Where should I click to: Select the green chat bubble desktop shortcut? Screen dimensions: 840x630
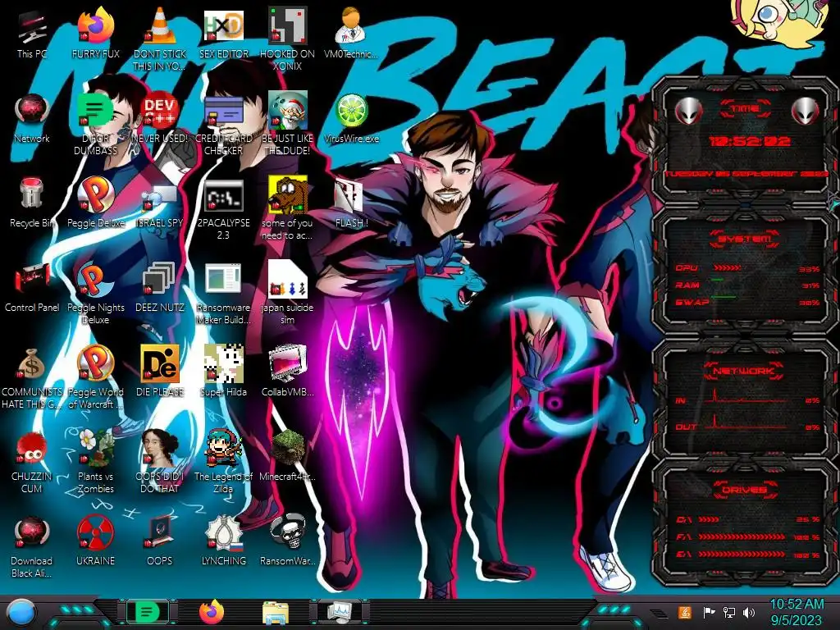(x=96, y=123)
